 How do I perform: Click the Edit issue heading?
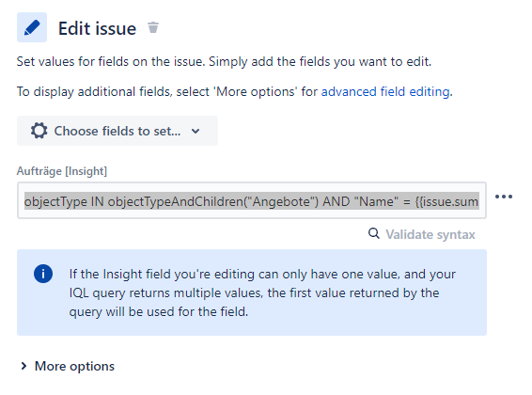[x=97, y=28]
